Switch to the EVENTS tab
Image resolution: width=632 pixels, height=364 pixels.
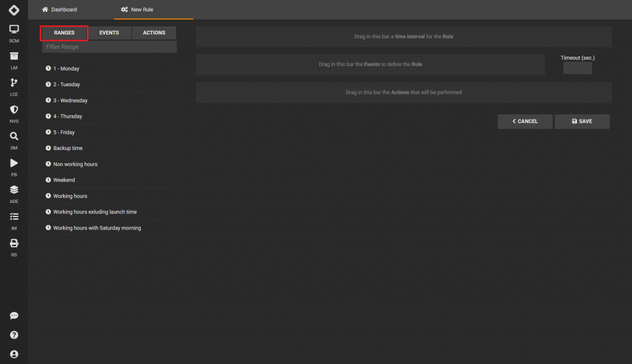[x=109, y=33]
